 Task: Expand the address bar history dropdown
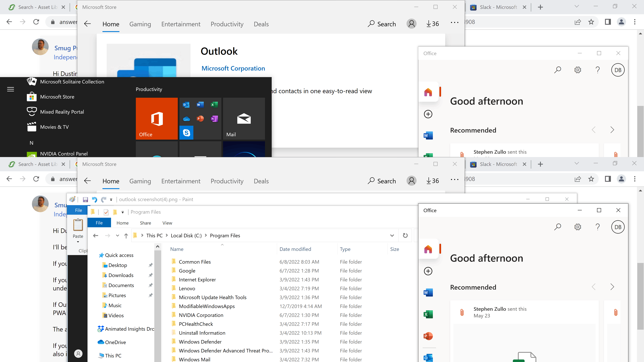click(x=392, y=236)
